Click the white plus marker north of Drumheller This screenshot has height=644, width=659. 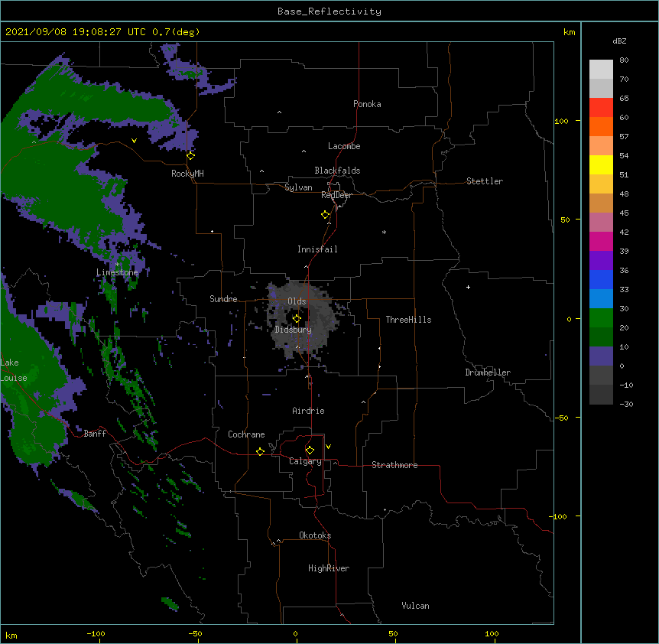468,287
